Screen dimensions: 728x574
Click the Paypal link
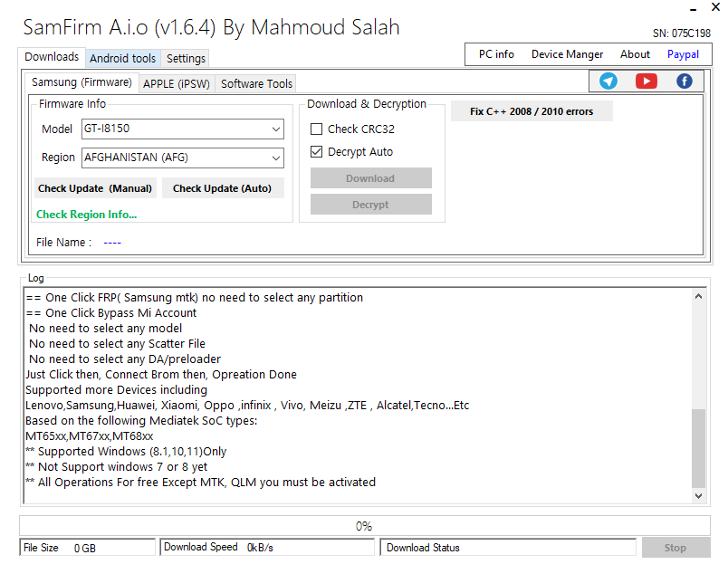tap(683, 54)
